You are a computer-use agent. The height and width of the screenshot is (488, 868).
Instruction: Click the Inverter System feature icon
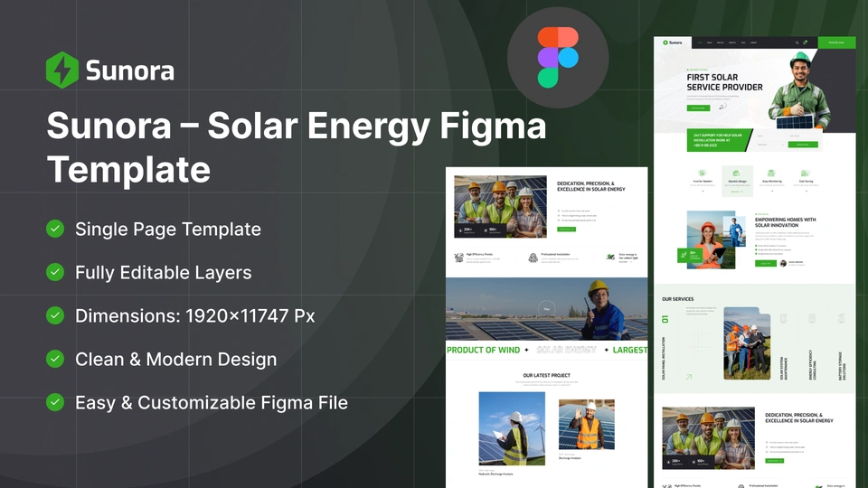[x=703, y=174]
